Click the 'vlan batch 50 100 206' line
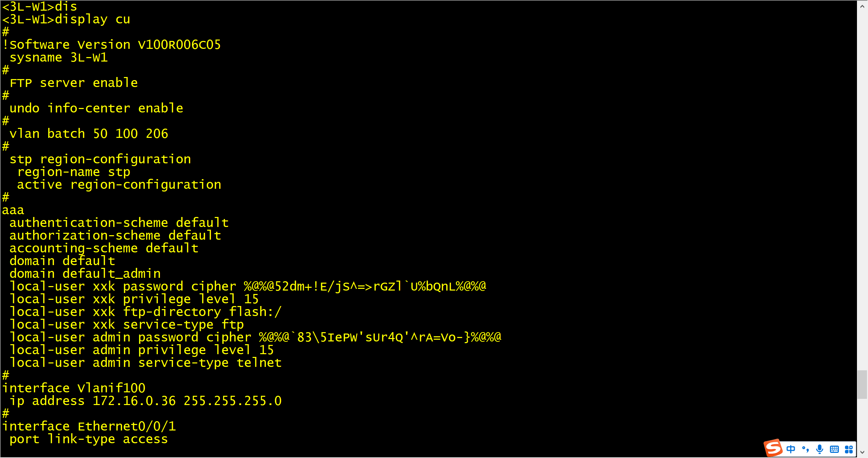Image resolution: width=868 pixels, height=458 pixels. pyautogui.click(x=89, y=134)
